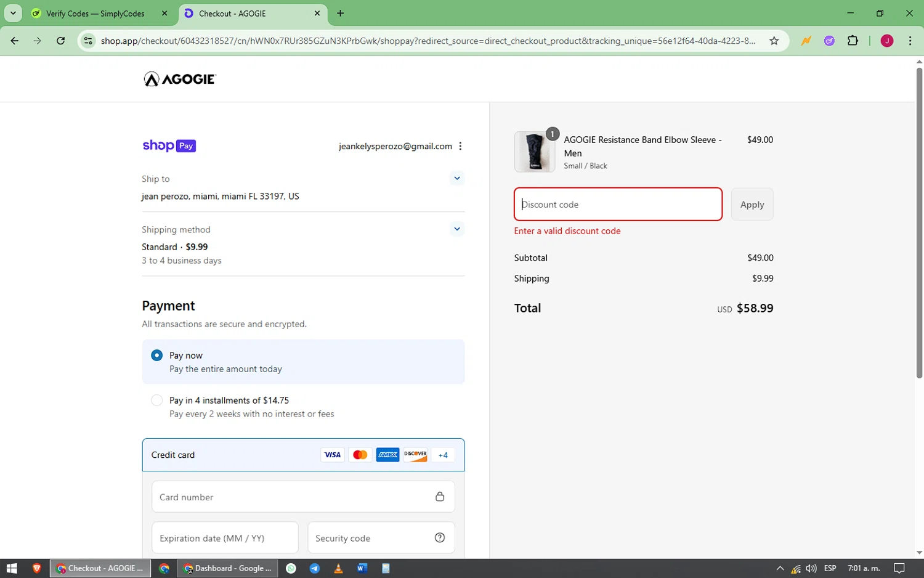Open the tab search dropdown arrow
This screenshot has height=578, width=924.
point(13,14)
